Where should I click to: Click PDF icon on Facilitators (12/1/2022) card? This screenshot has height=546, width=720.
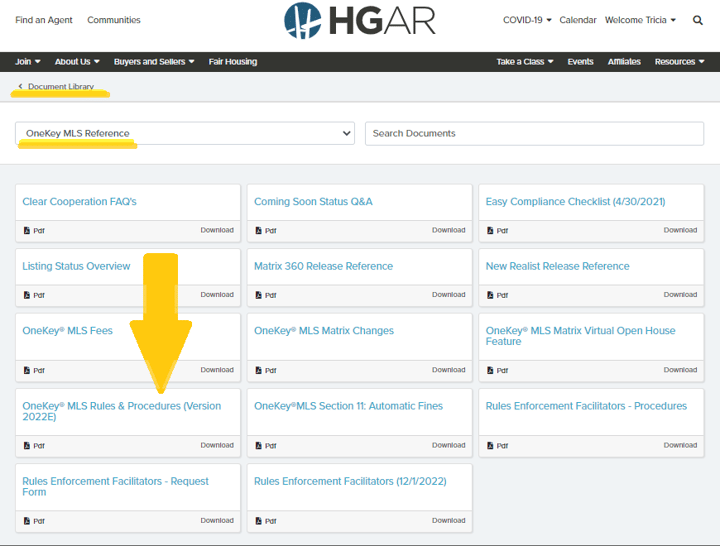click(x=259, y=521)
